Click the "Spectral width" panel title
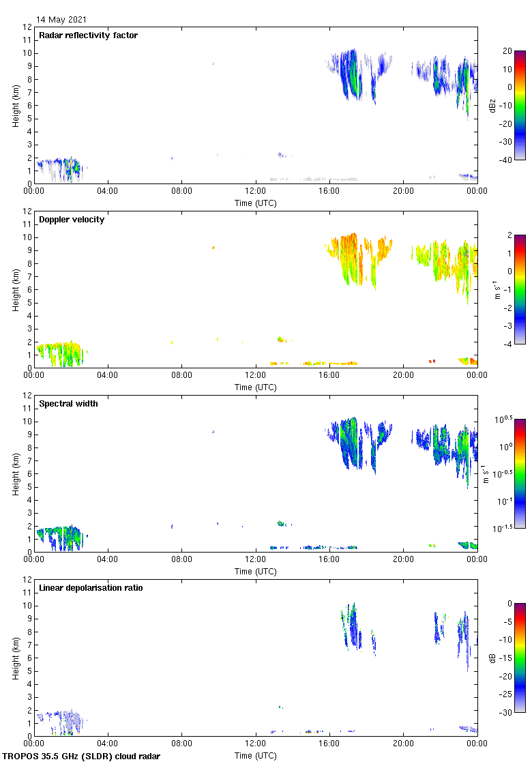 click(68, 404)
